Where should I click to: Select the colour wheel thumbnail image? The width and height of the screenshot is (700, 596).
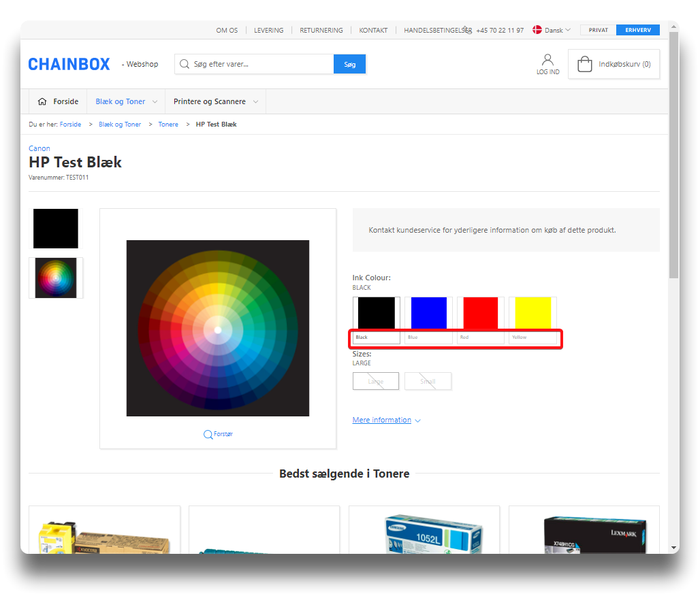tap(56, 278)
